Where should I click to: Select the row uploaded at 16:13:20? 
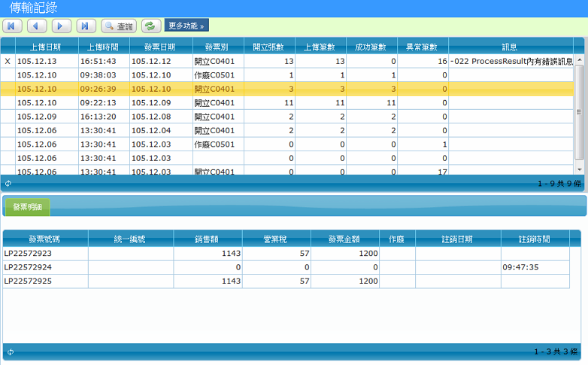103,117
